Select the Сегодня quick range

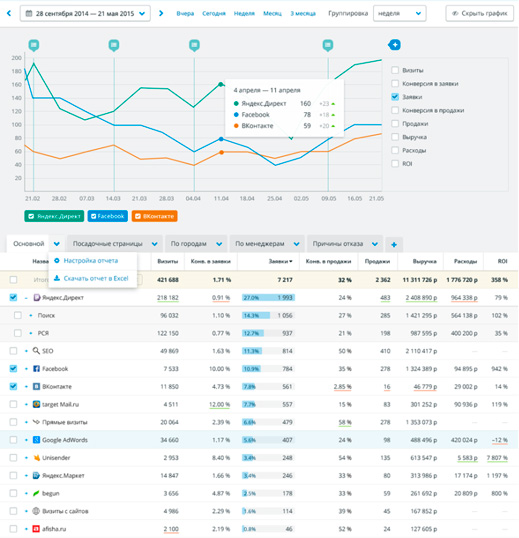click(214, 13)
